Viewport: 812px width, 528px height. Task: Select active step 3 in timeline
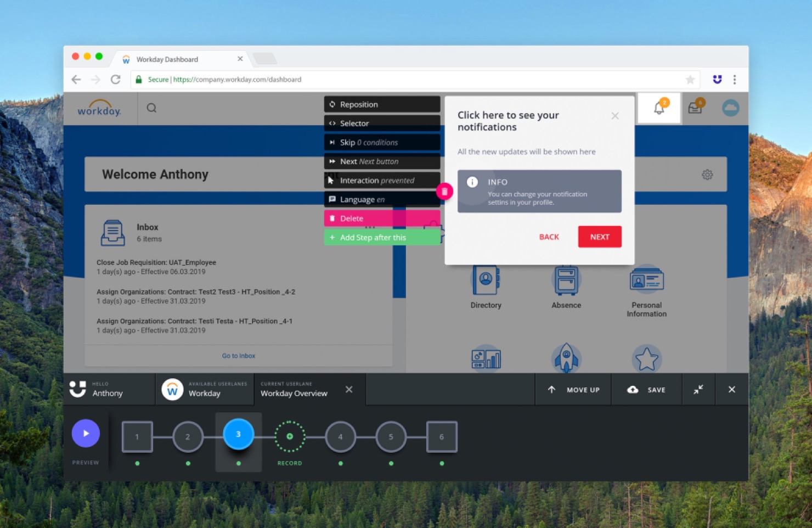click(238, 434)
